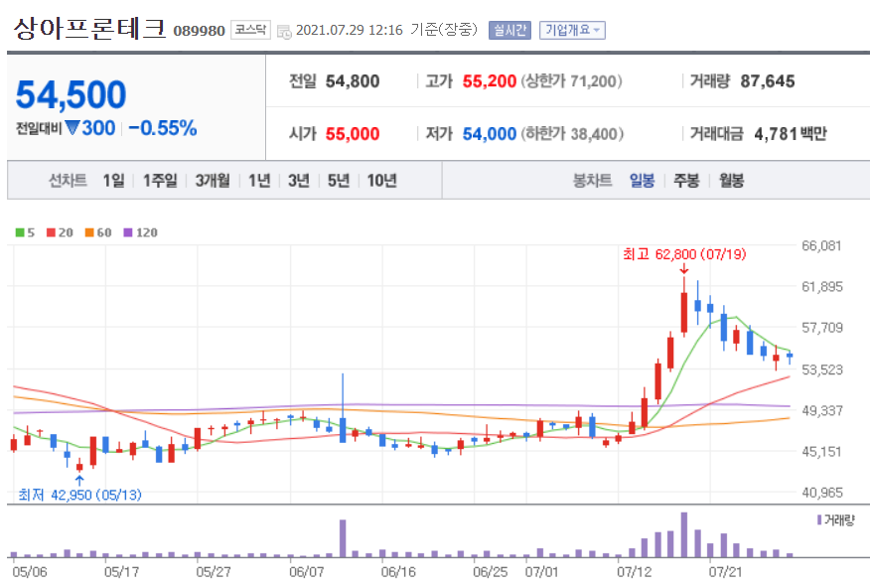
Task: Click the 실시간 real-time button
Action: point(509,30)
